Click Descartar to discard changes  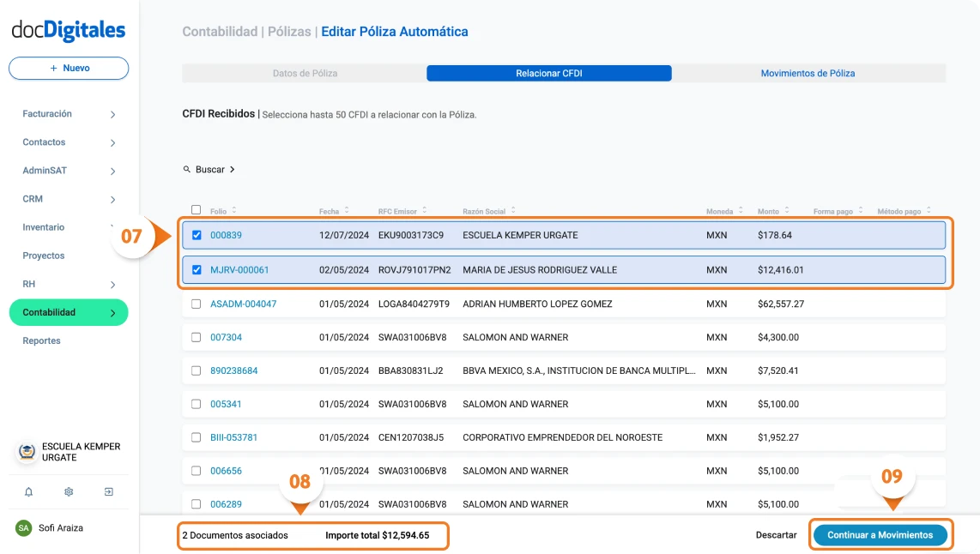coord(776,534)
